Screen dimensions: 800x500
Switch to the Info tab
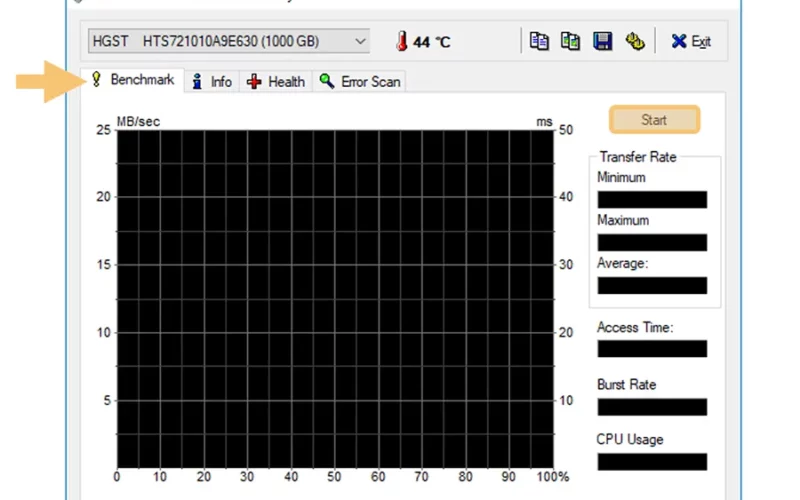click(x=212, y=82)
